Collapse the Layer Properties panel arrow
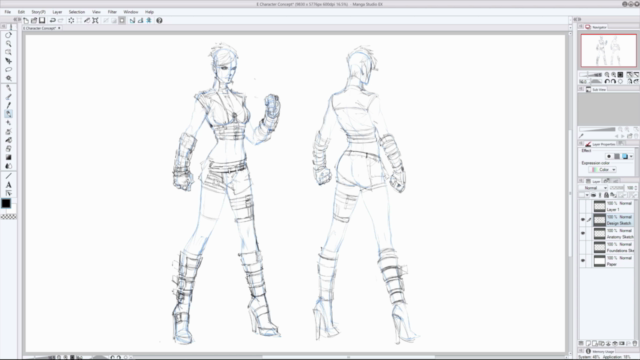 (581, 144)
